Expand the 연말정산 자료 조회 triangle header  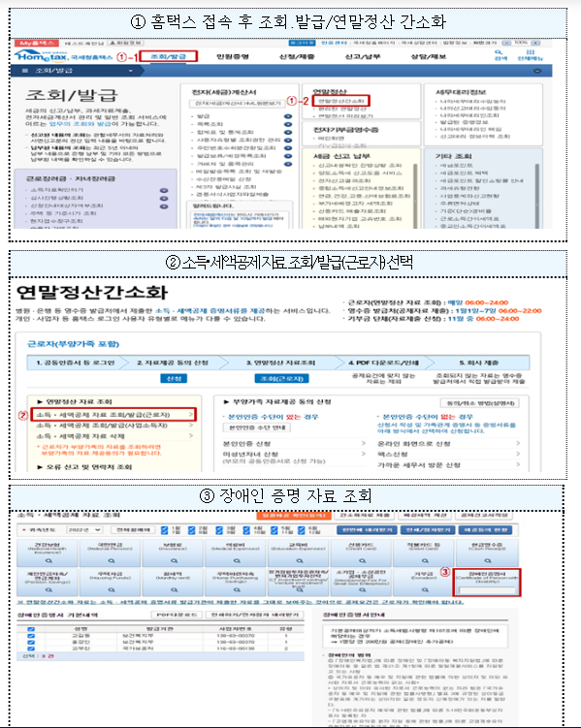pyautogui.click(x=76, y=401)
